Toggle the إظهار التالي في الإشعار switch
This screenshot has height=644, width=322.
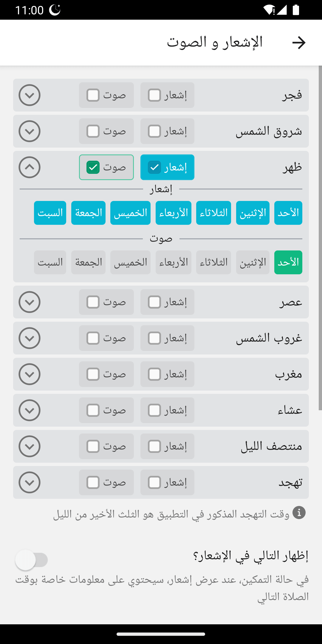click(32, 560)
